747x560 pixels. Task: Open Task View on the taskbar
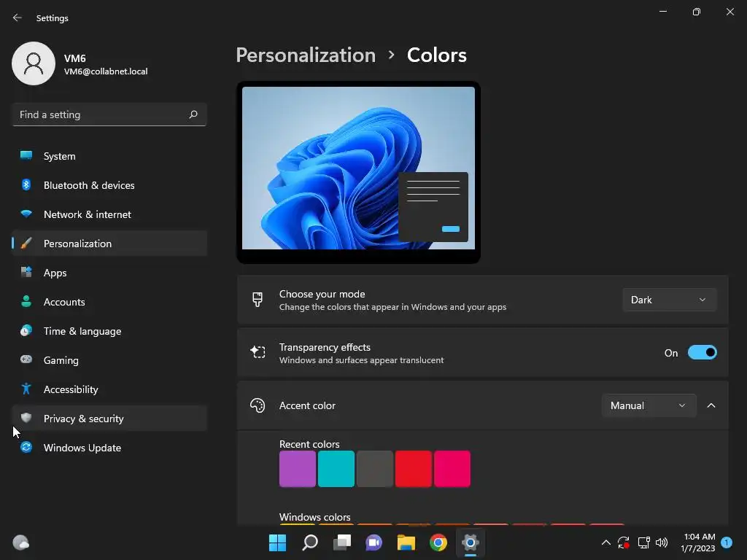341,542
